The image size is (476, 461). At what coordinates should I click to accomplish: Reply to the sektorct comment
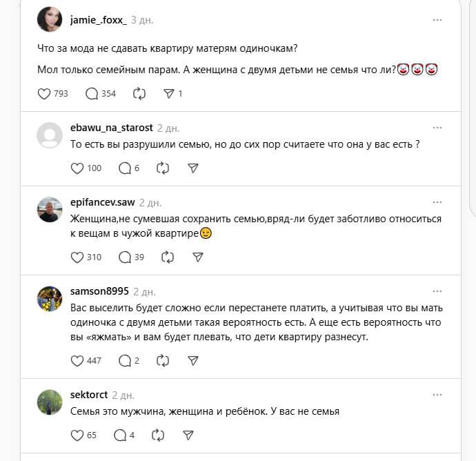tap(119, 435)
